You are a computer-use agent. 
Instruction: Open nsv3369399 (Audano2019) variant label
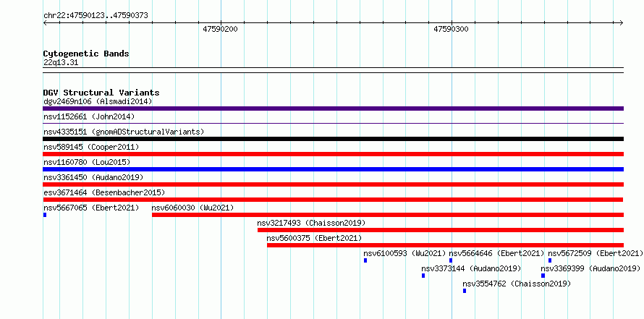point(590,268)
